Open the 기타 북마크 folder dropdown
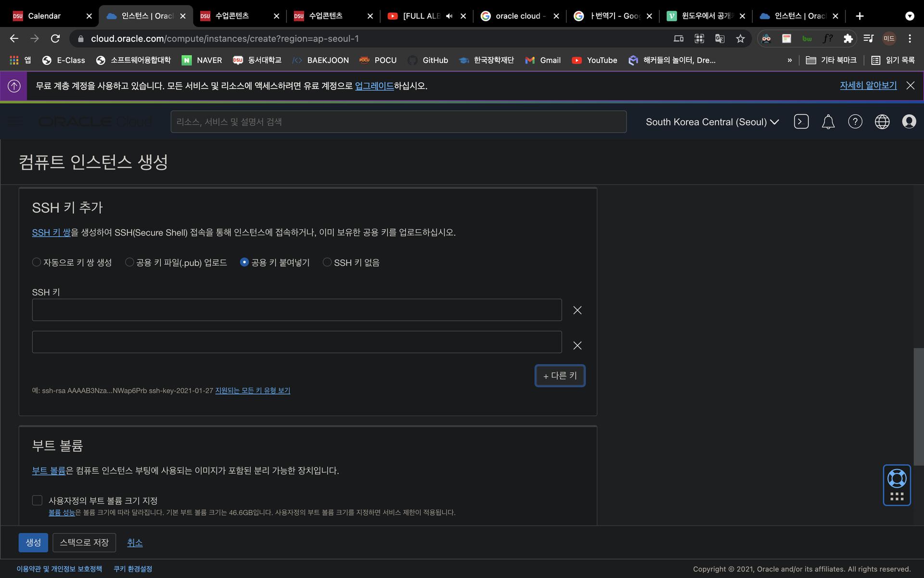 [x=832, y=60]
